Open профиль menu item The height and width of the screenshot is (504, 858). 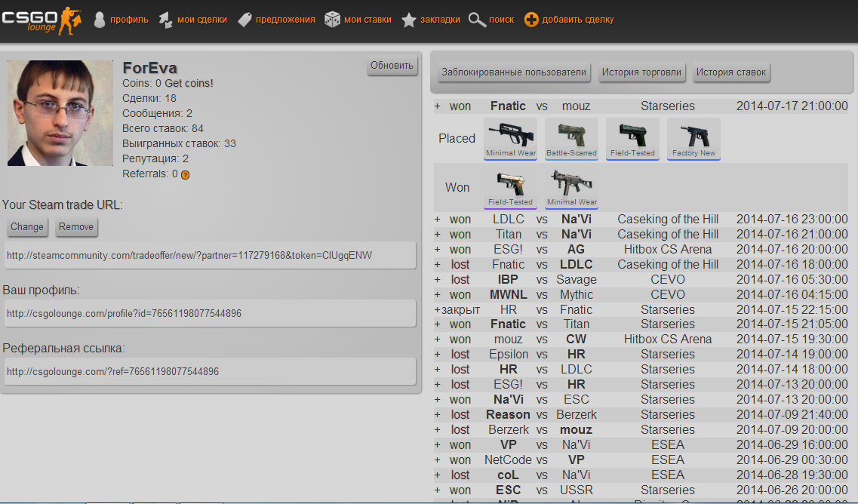click(129, 20)
